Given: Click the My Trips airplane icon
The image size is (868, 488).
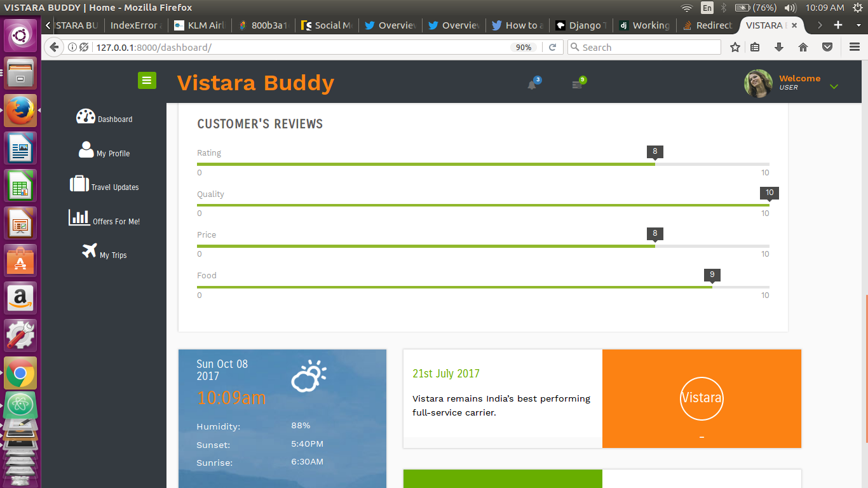Looking at the screenshot, I should point(90,250).
